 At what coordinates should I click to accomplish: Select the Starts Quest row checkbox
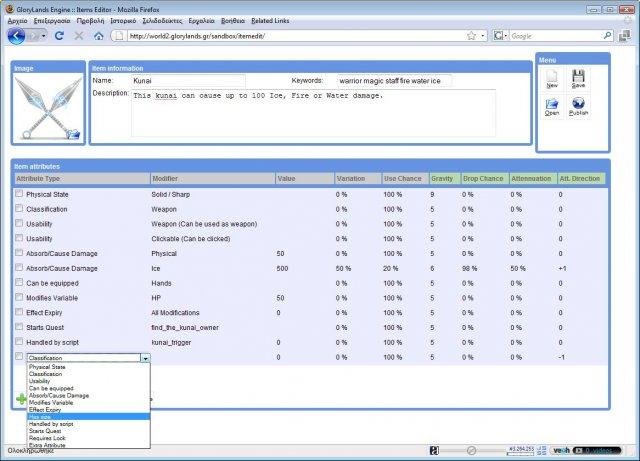click(19, 326)
